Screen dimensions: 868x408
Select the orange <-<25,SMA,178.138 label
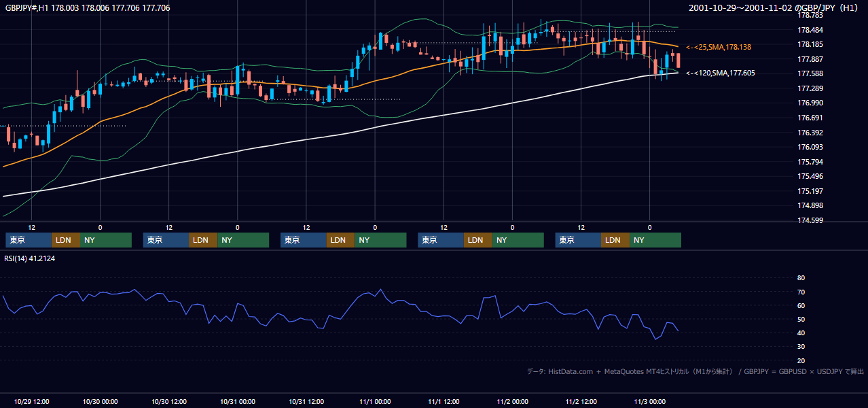719,48
